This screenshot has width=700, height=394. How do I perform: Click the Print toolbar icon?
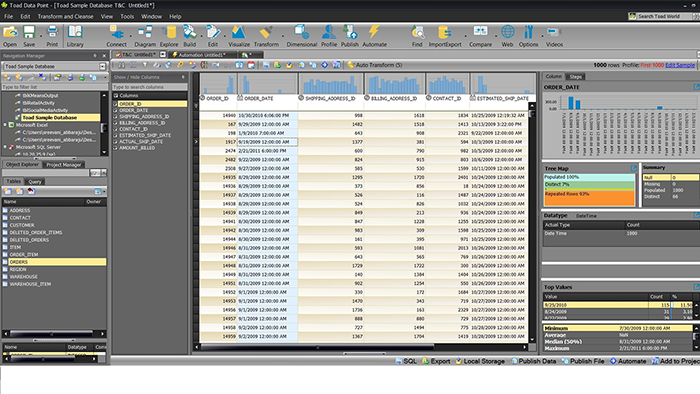[52, 36]
